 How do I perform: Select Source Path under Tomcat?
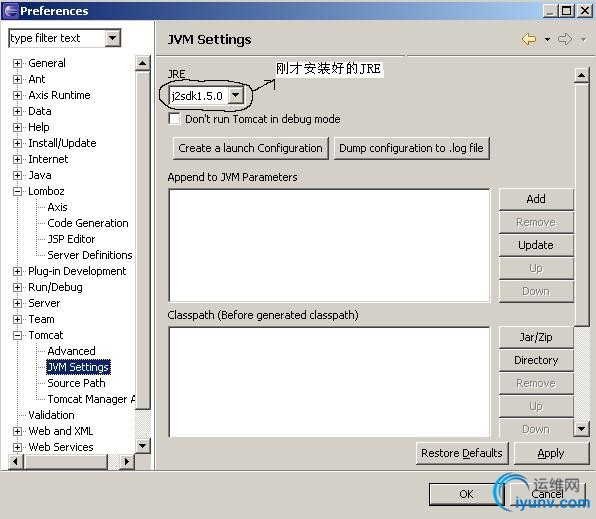(x=76, y=383)
